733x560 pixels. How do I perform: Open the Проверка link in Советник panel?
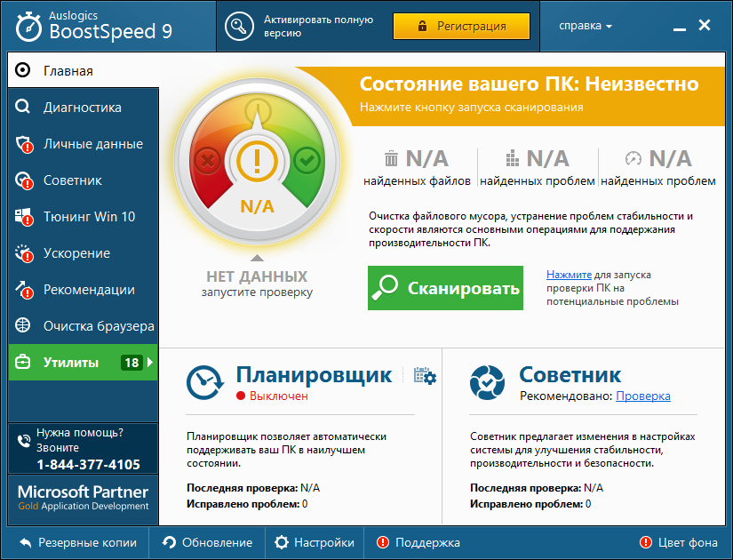642,396
